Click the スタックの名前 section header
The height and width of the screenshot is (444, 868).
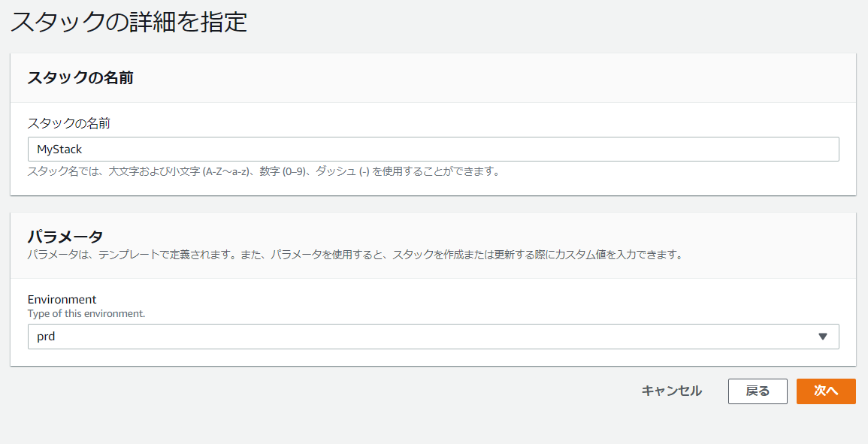point(80,78)
